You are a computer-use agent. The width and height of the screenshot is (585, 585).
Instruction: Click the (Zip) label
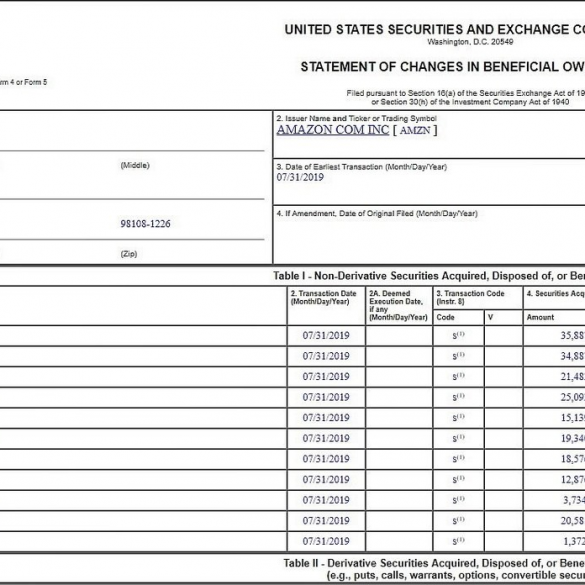click(x=129, y=254)
